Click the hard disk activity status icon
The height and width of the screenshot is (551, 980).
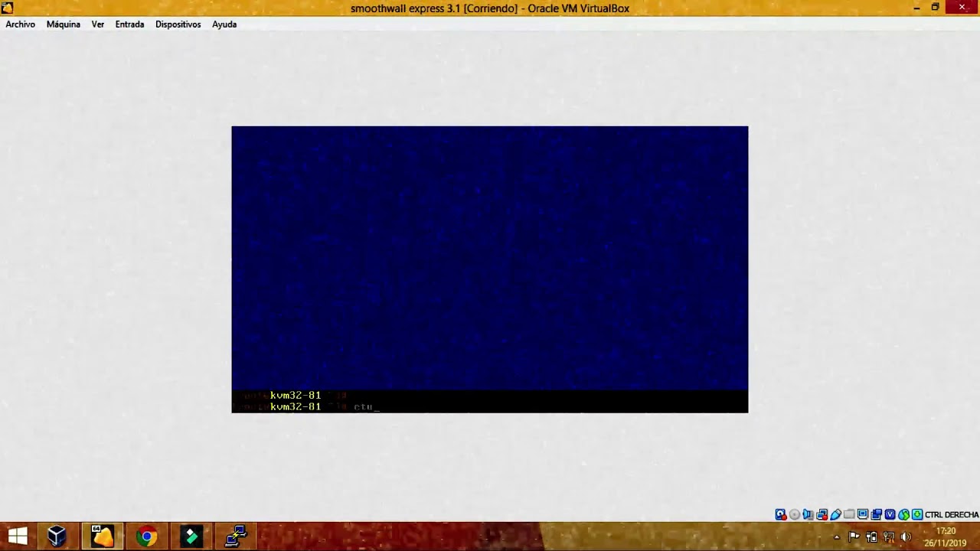781,514
